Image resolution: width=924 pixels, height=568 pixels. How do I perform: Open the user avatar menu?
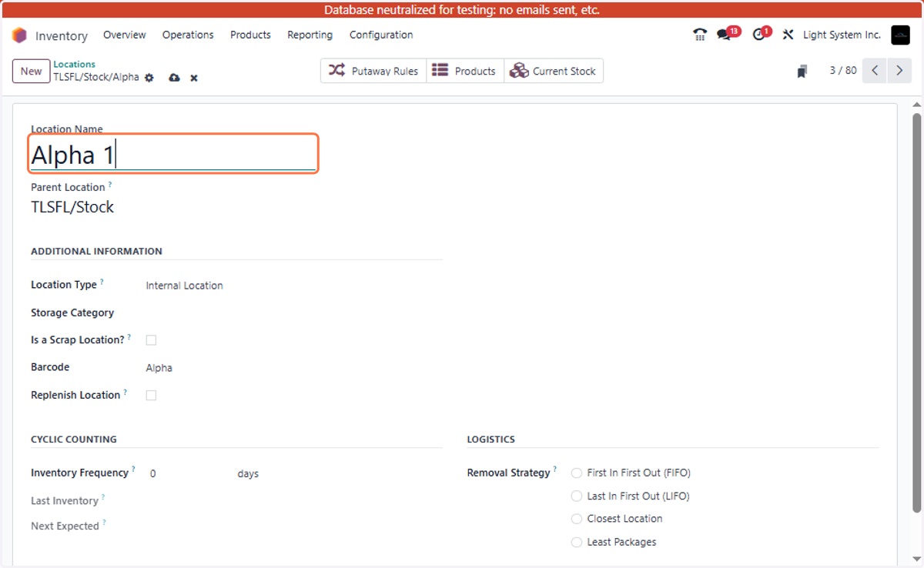[900, 35]
